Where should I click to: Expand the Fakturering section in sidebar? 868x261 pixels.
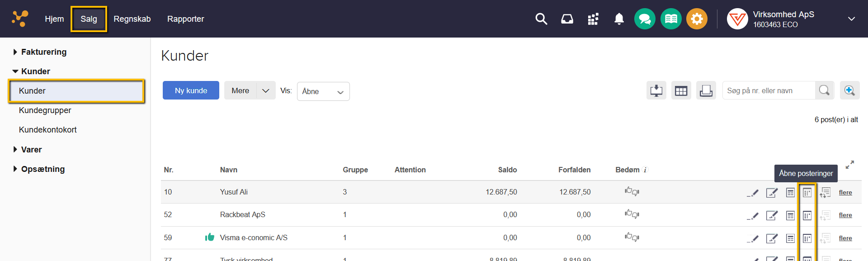click(43, 52)
